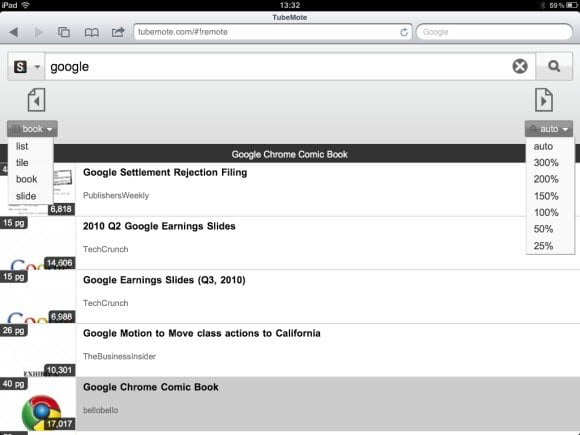The width and height of the screenshot is (580, 435).
Task: Click TechCrunch under Q2 Earnings Slides
Action: tap(105, 249)
